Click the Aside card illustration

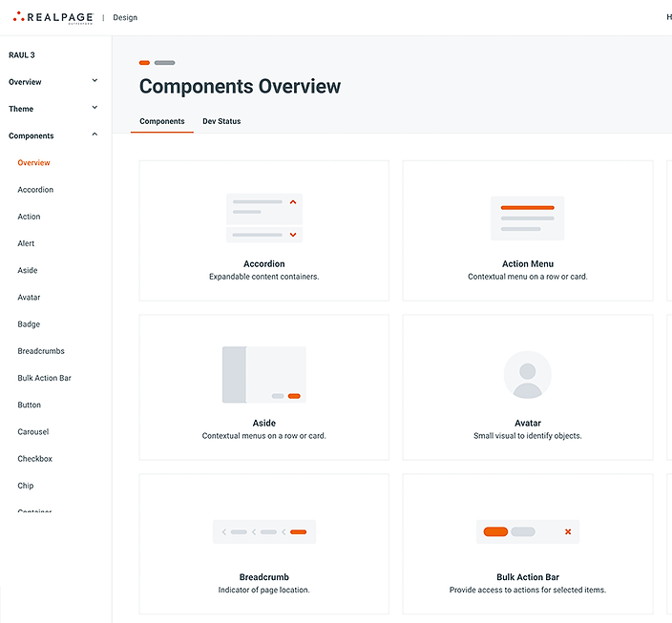(x=264, y=375)
